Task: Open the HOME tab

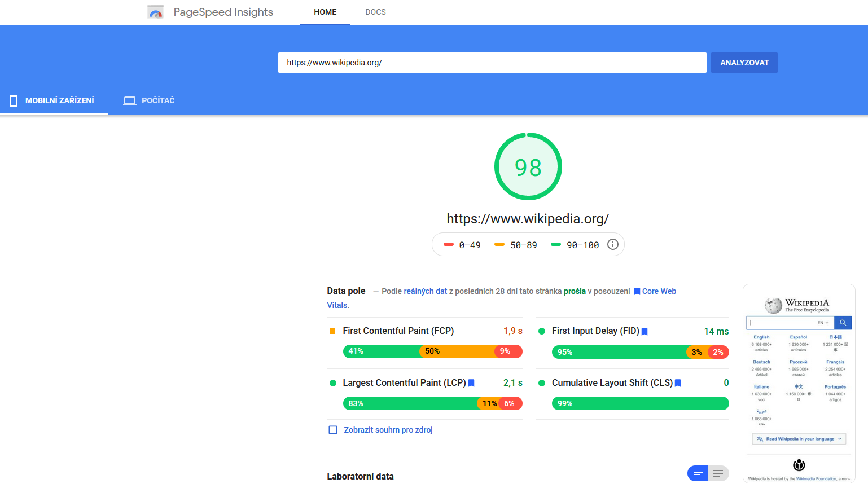Action: tap(325, 12)
